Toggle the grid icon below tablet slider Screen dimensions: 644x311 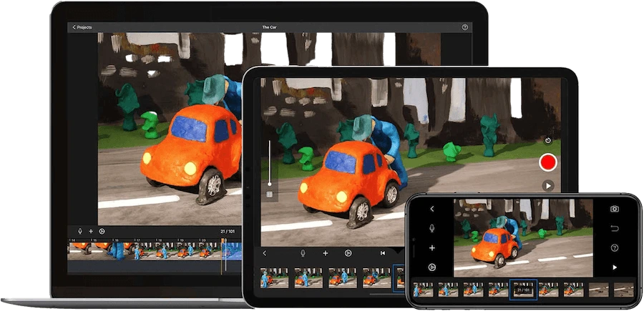pos(270,195)
